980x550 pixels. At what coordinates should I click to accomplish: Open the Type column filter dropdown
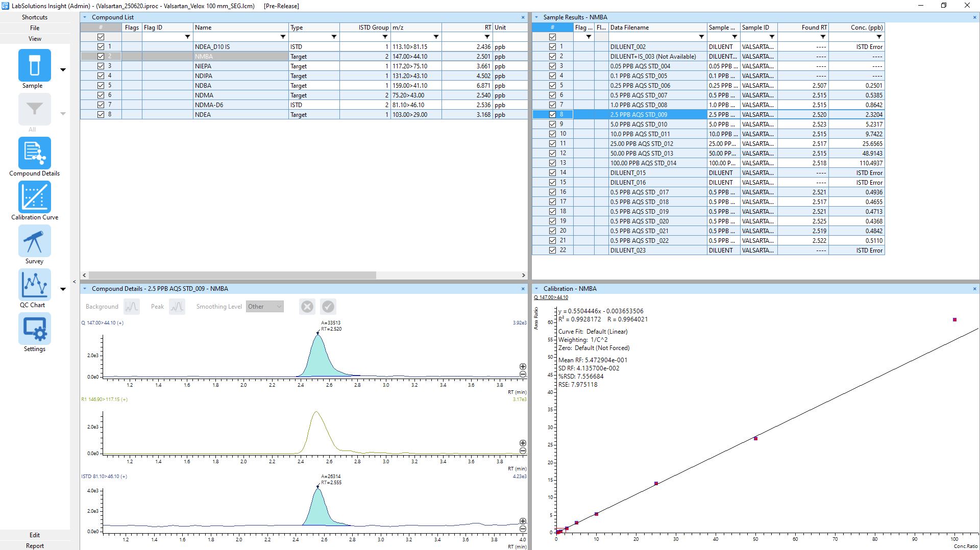(x=334, y=37)
